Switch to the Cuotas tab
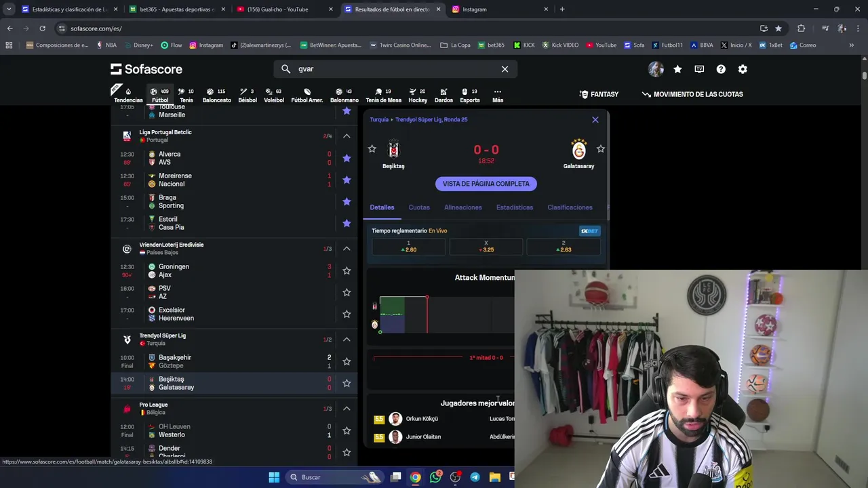 coord(419,207)
